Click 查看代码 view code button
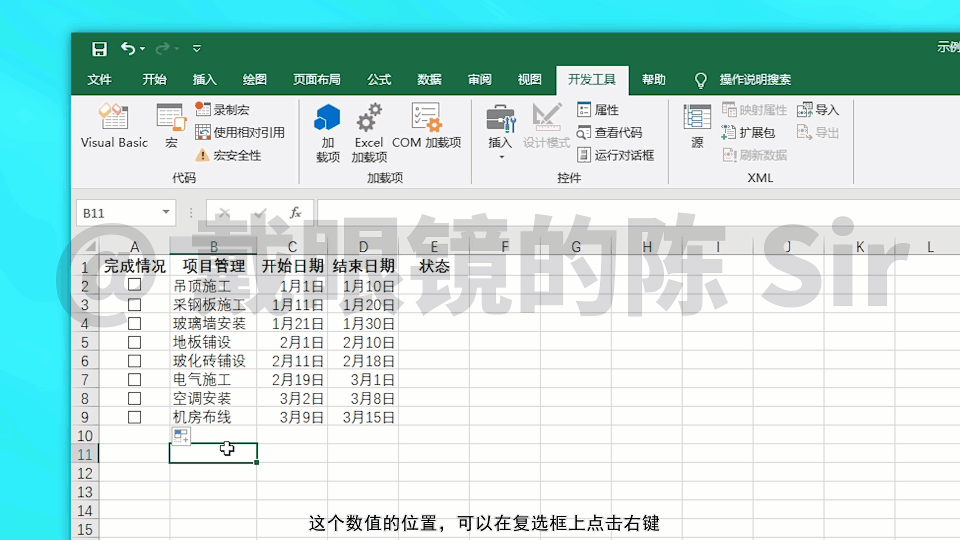 609,132
